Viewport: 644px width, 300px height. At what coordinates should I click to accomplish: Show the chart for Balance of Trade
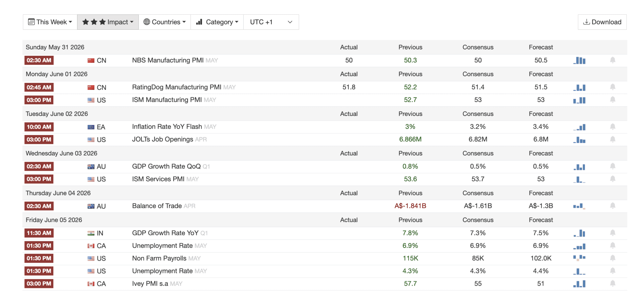[579, 206]
